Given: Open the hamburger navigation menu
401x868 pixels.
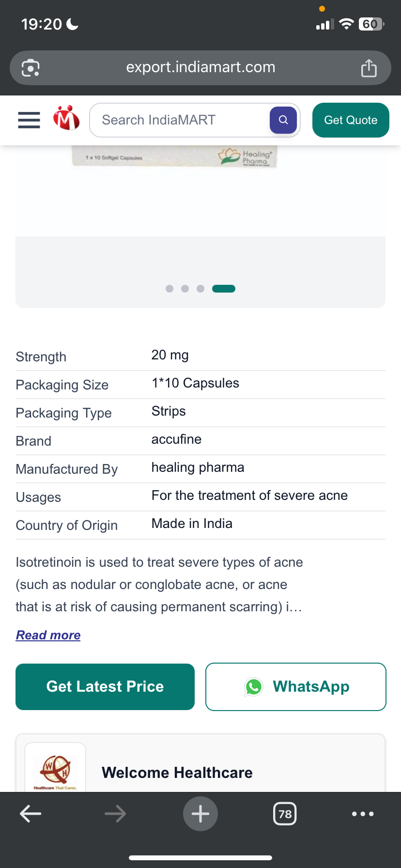Looking at the screenshot, I should [29, 120].
